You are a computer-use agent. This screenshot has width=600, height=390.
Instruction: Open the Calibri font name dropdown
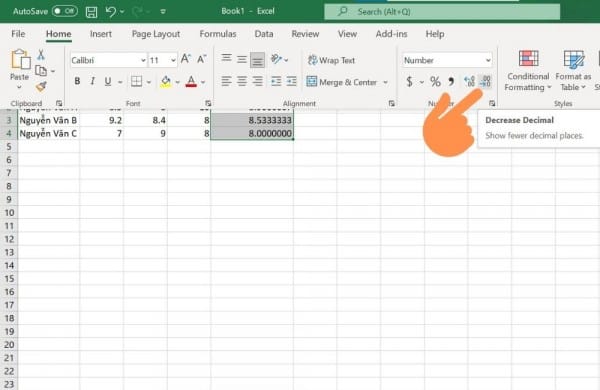143,60
